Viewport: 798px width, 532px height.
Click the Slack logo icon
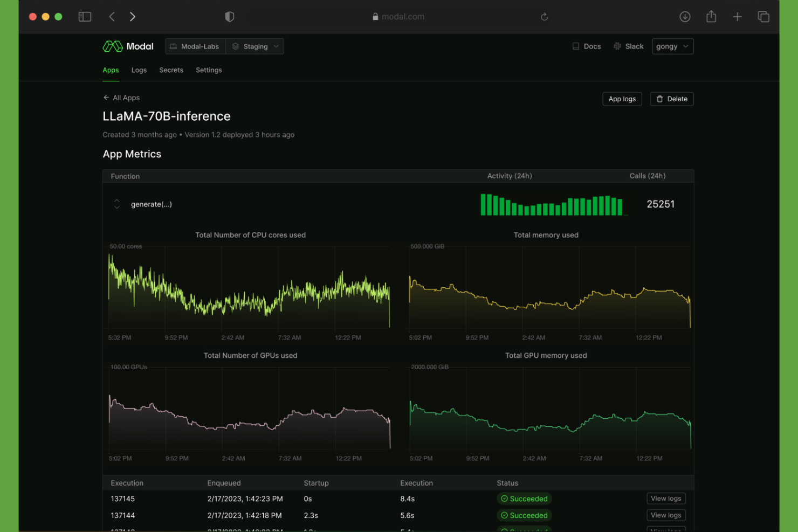tap(617, 46)
